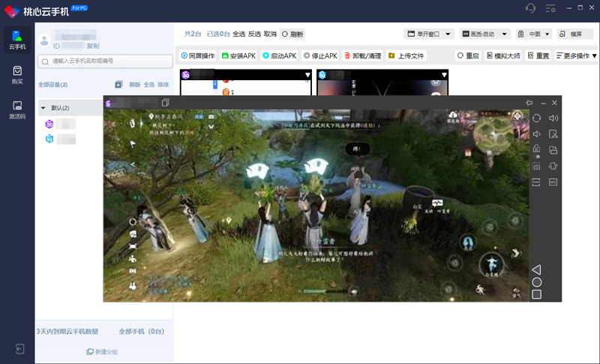The height and width of the screenshot is (364, 600).
Task: Open the 购买 purchase section
Action: click(x=17, y=75)
